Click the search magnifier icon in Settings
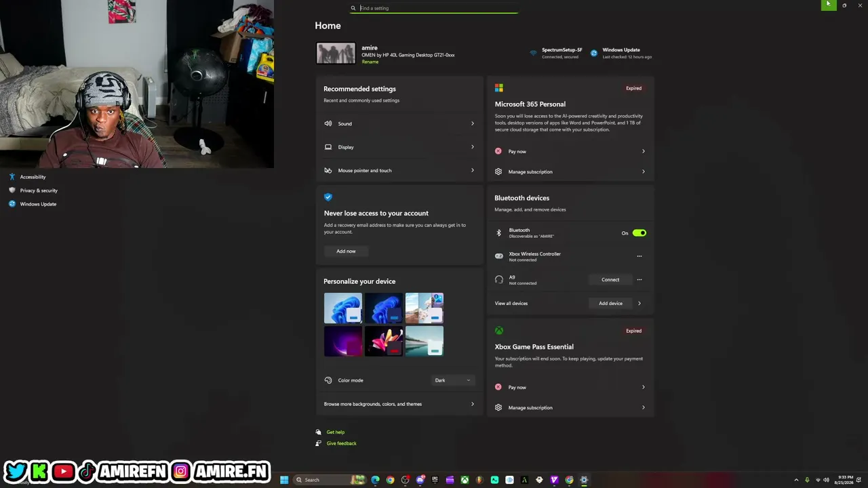The image size is (868, 488). click(353, 8)
